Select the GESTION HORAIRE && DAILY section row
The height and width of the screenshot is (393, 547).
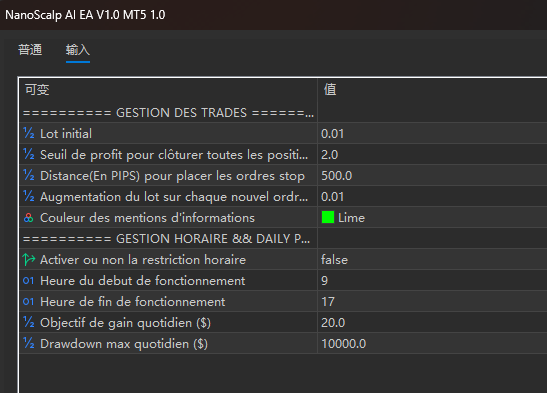tap(168, 239)
